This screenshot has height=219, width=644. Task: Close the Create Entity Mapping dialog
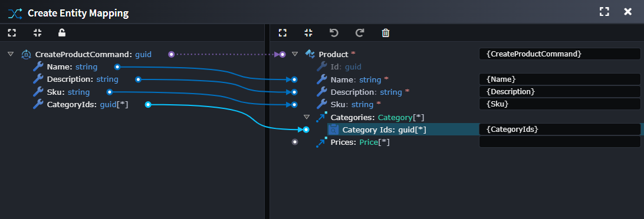click(627, 12)
